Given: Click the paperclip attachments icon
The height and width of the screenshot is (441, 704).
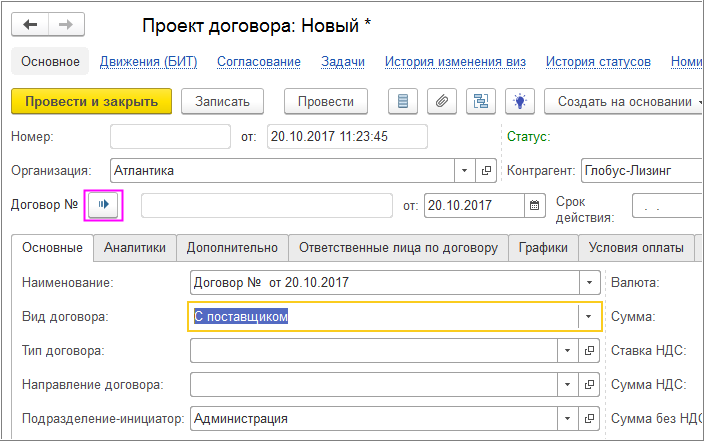Looking at the screenshot, I should (x=441, y=101).
